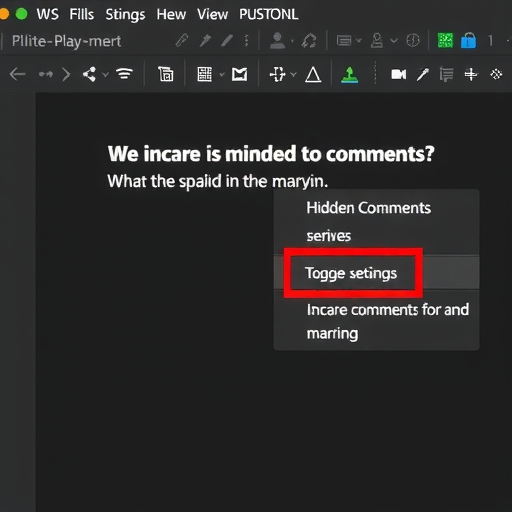Open the blue shopping bag icon
Viewport: 512px width, 512px height.
point(469,41)
